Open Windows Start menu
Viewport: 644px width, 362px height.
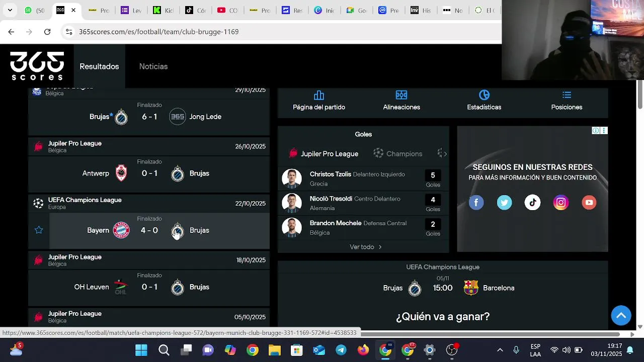pos(141,350)
